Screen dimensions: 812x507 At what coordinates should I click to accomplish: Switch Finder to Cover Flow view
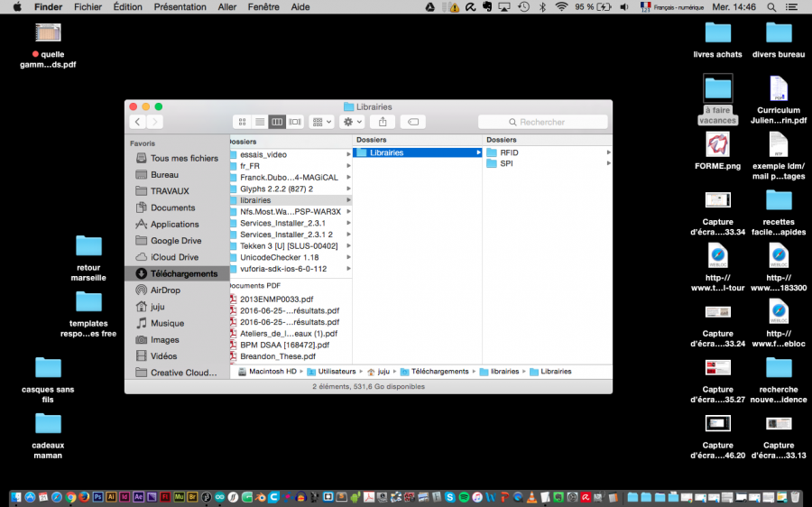point(294,122)
